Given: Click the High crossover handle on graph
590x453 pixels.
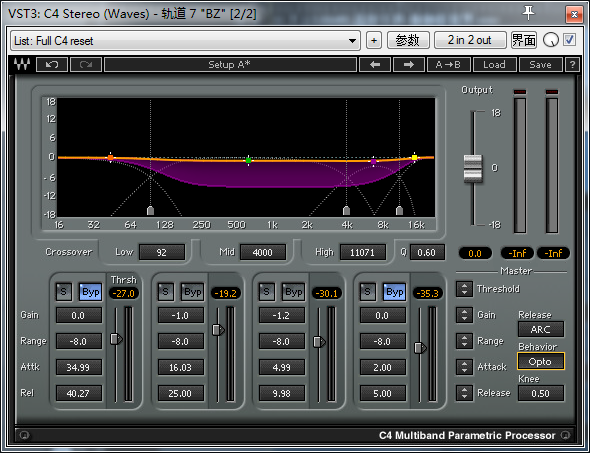Looking at the screenshot, I should tap(400, 210).
